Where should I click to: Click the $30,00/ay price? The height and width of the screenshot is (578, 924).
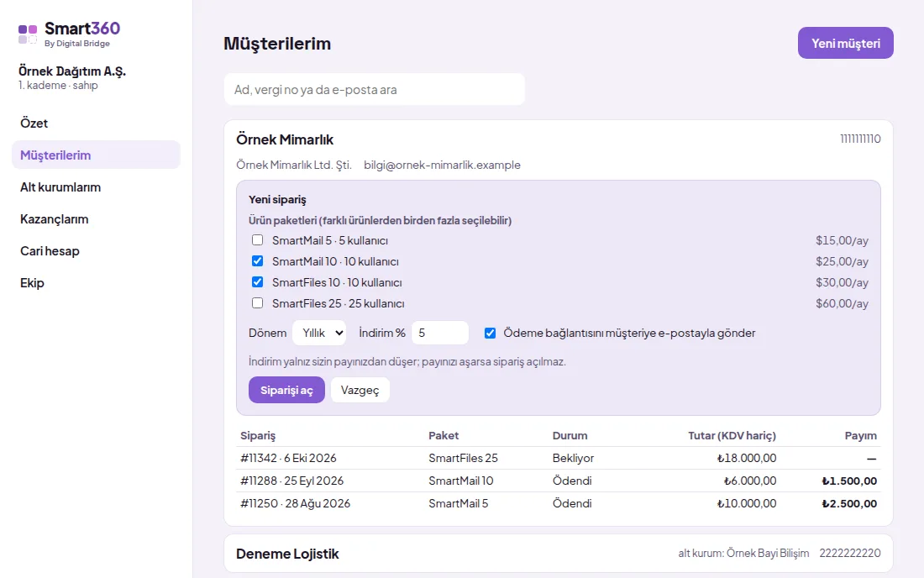click(842, 283)
